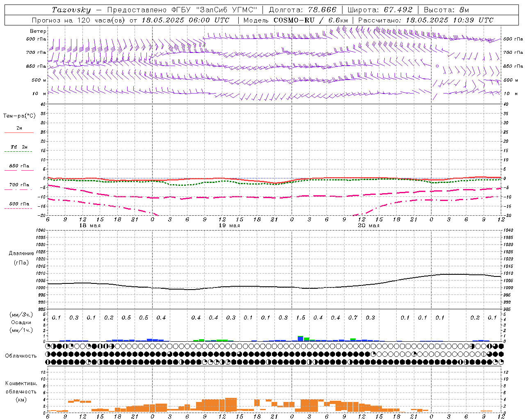Screen dimensions: 525x420
Task: Click the 'Давление' pressure panel label
Action: (21, 253)
